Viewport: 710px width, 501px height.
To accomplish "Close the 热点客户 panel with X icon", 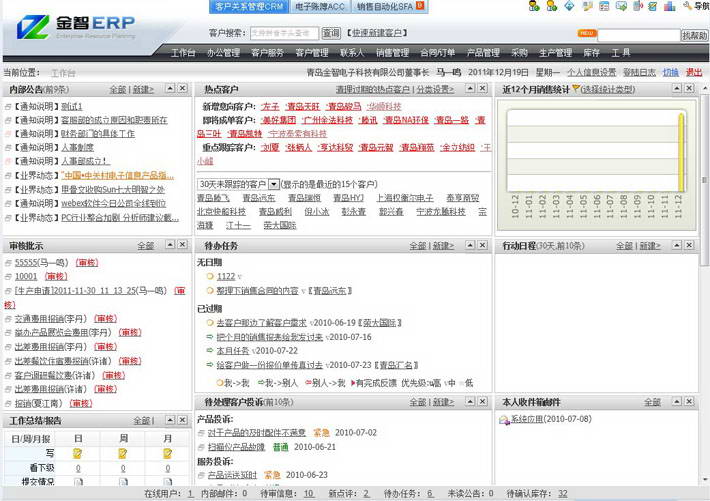I will (483, 88).
